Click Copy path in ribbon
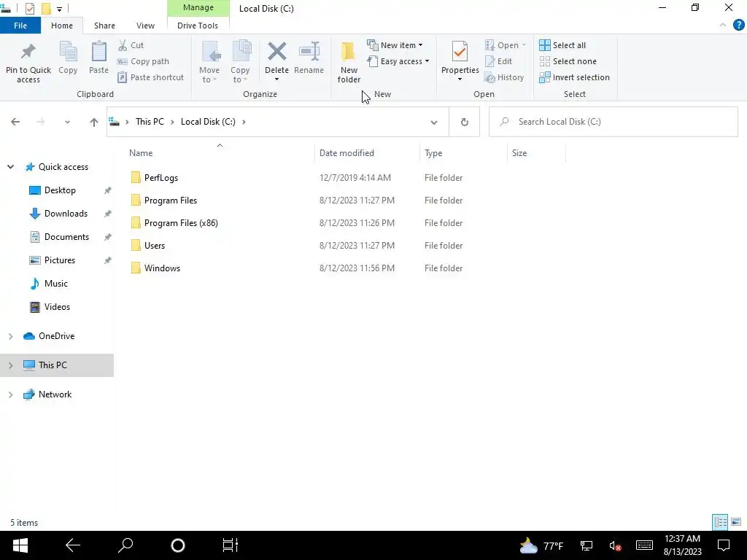 144,61
